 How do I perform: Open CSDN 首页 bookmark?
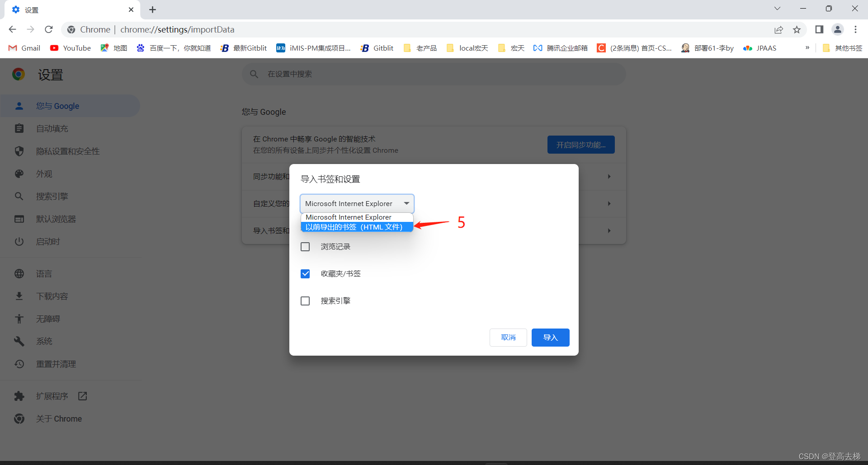point(635,48)
